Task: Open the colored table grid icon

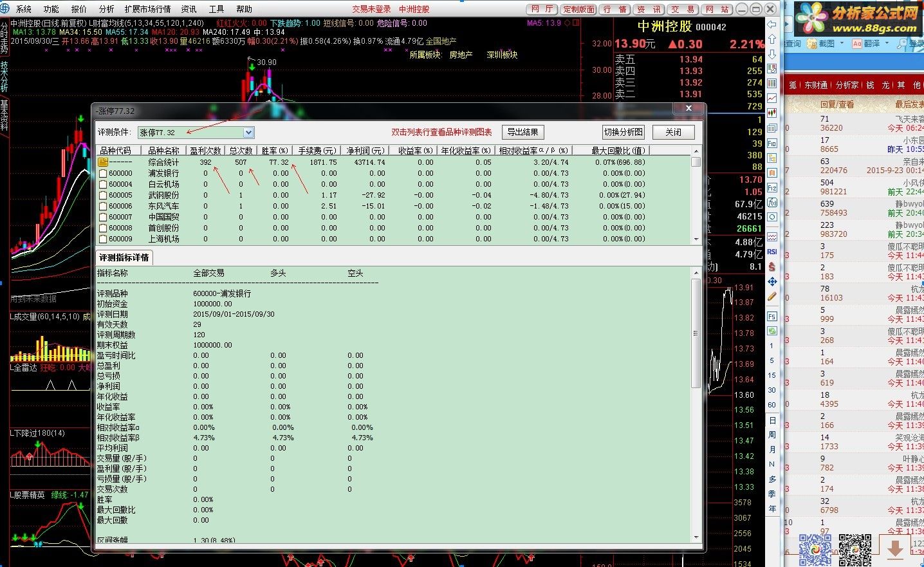Action: coord(772,83)
